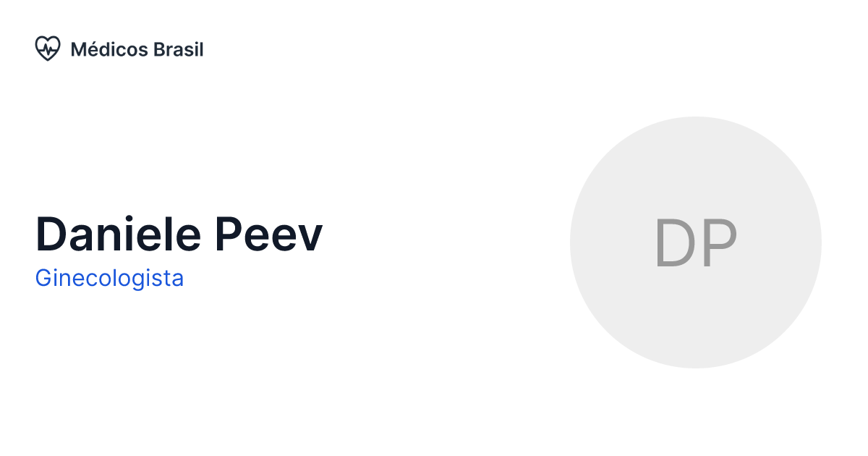Click the first name "Daniele"
This screenshot has width=868, height=456.
tap(118, 234)
